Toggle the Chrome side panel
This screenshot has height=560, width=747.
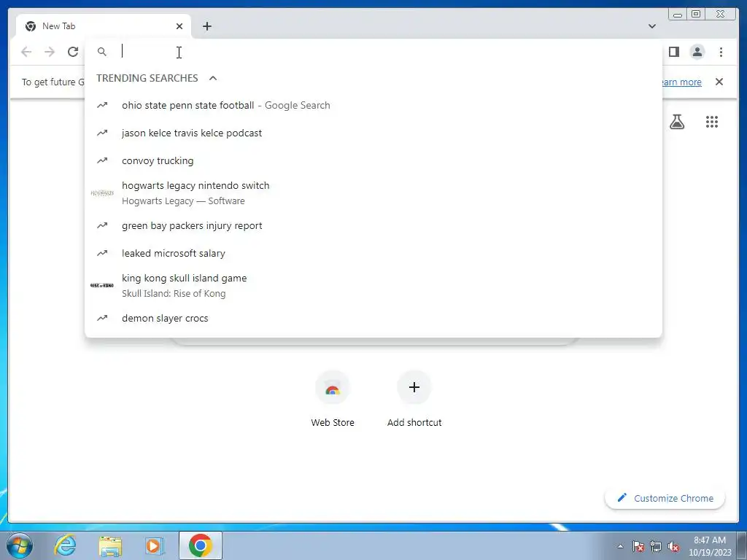[x=673, y=52]
